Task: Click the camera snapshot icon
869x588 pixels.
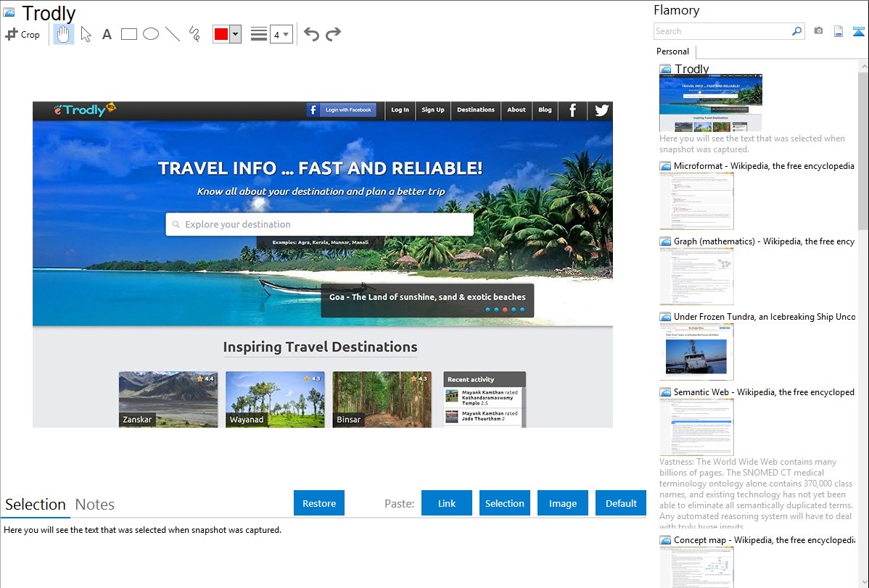Action: (818, 31)
